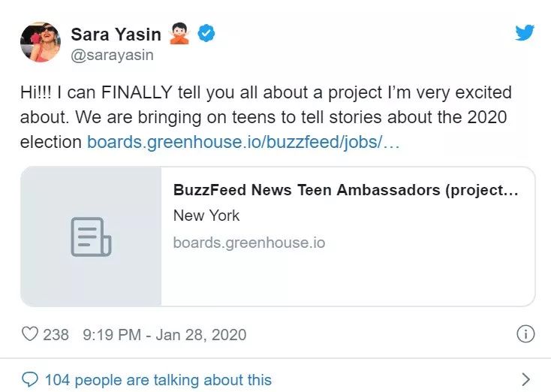The image size is (551, 392).
Task: Click the Twitter bird logo
Action: [x=525, y=33]
